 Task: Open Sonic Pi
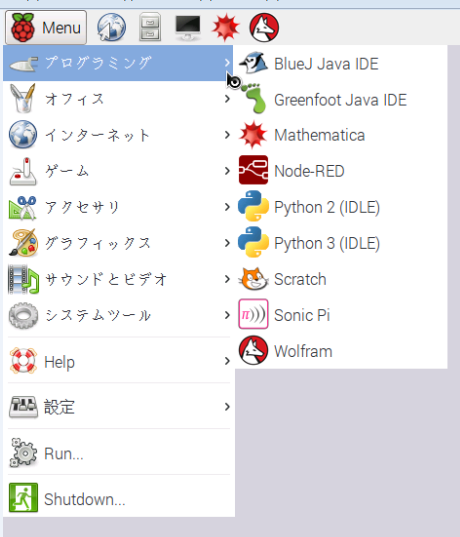341,315
